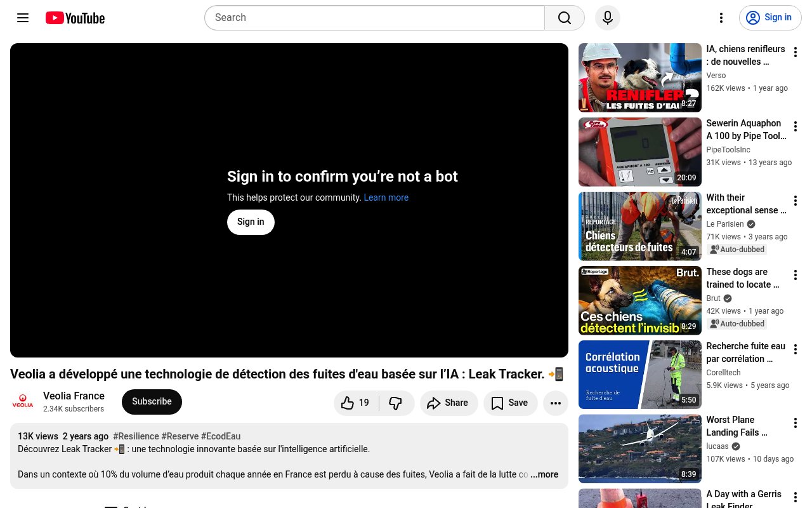The height and width of the screenshot is (508, 812).
Task: Open the #Reserve hashtag
Action: [x=180, y=436]
